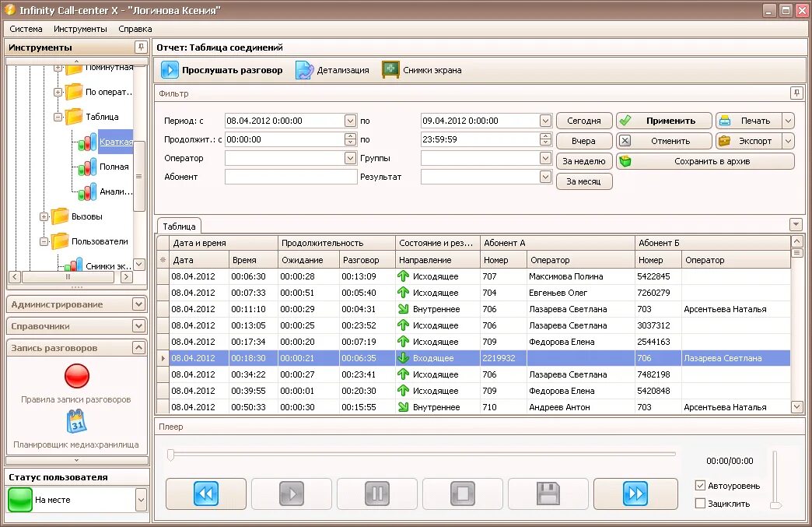
Task: Open the Результат dropdown
Action: 545,177
